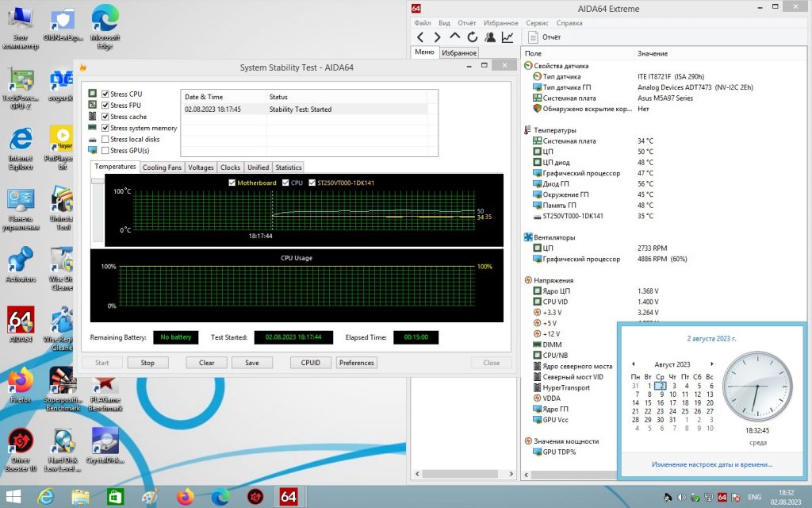The image size is (812, 508).
Task: Select day 15 in the calendar
Action: pyautogui.click(x=648, y=402)
